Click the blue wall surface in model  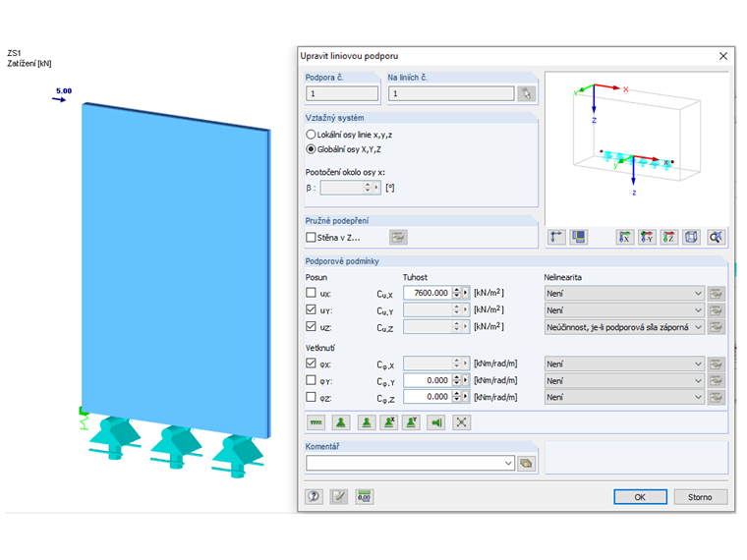pyautogui.click(x=175, y=269)
